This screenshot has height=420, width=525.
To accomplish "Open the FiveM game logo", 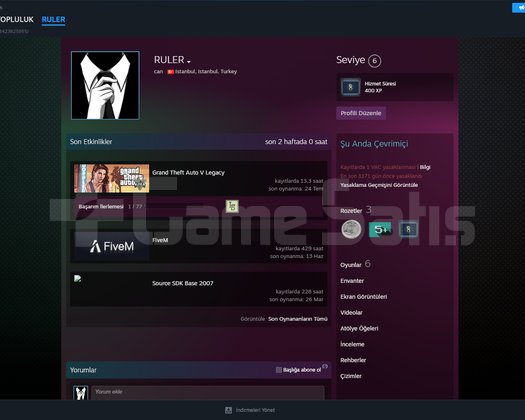I will (112, 246).
